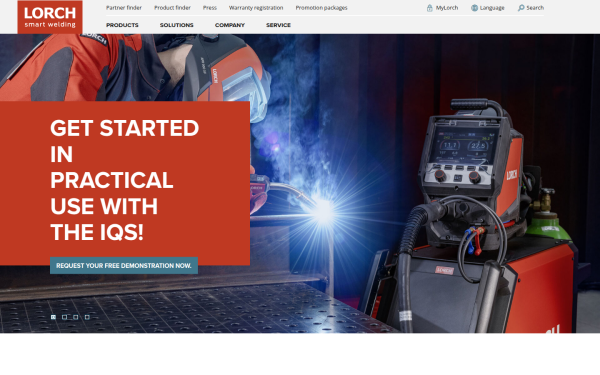Image resolution: width=600 pixels, height=375 pixels.
Task: Open the Partner finder link
Action: point(124,8)
